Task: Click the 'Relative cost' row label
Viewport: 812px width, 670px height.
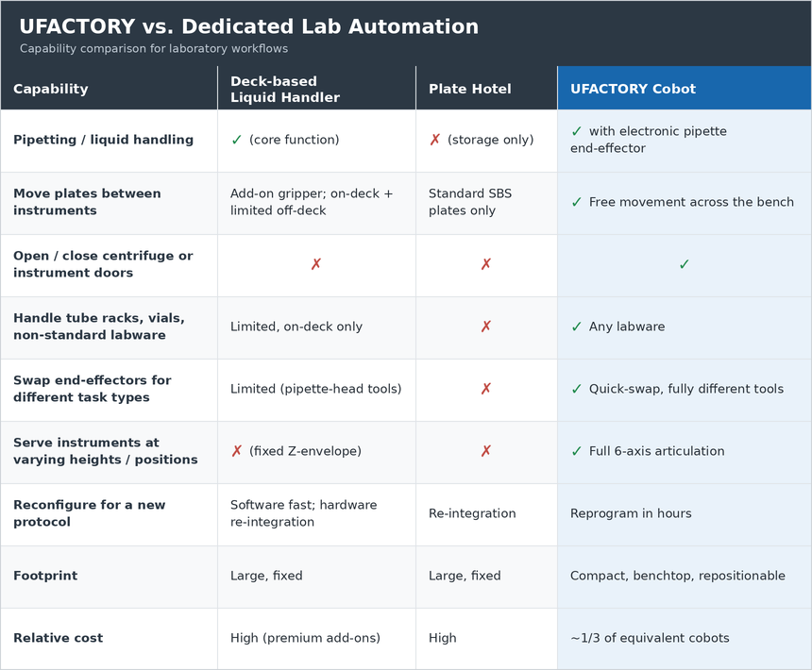Action: pos(58,638)
